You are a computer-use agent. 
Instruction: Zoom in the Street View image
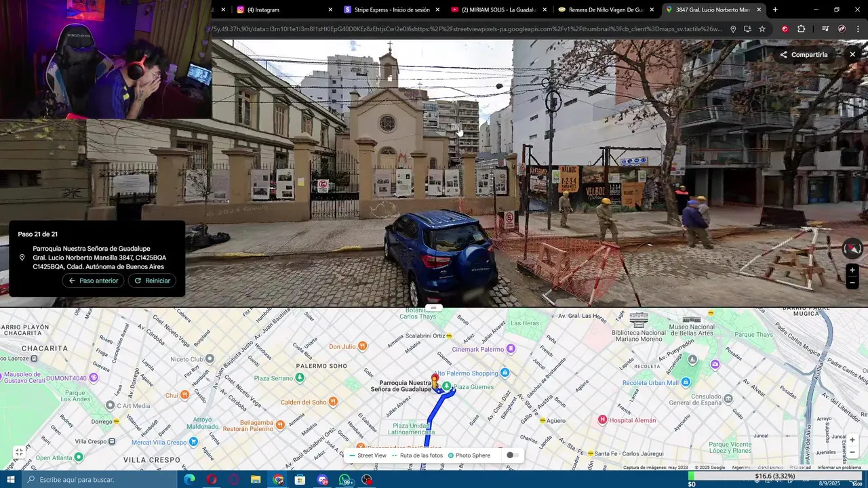pyautogui.click(x=852, y=270)
